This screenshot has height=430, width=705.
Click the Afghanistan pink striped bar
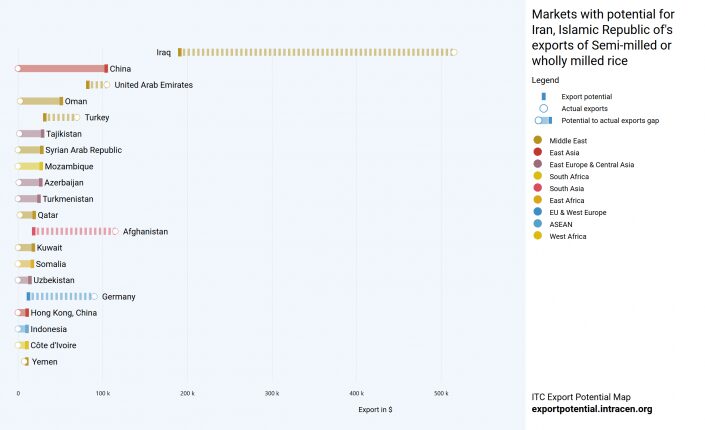(x=75, y=231)
